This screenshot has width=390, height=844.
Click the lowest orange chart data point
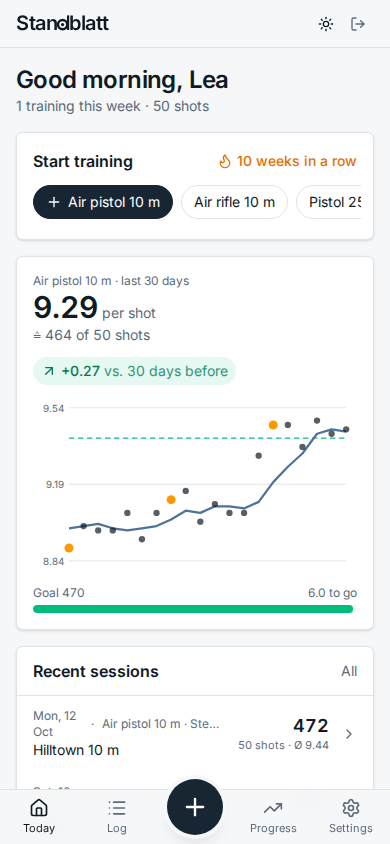pyautogui.click(x=69, y=548)
